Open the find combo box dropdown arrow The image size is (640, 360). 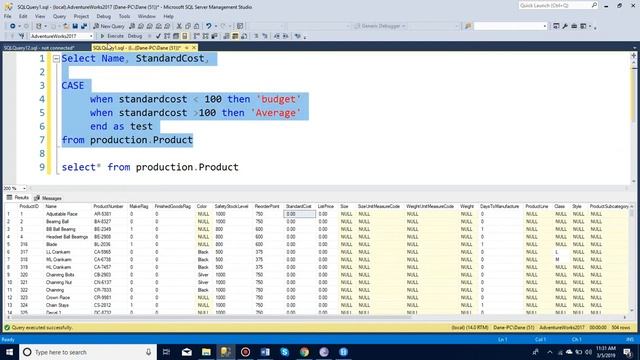(544, 26)
